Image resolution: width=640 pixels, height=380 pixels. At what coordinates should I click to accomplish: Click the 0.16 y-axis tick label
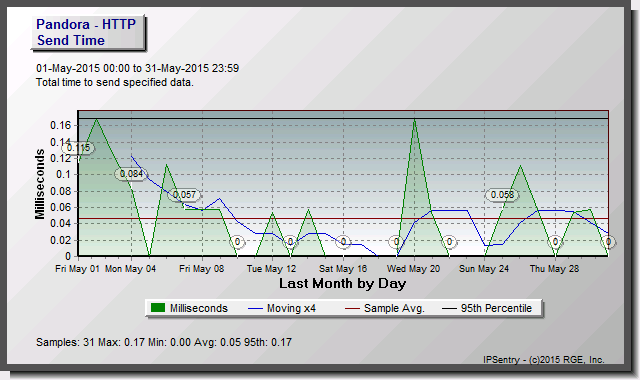click(x=60, y=125)
